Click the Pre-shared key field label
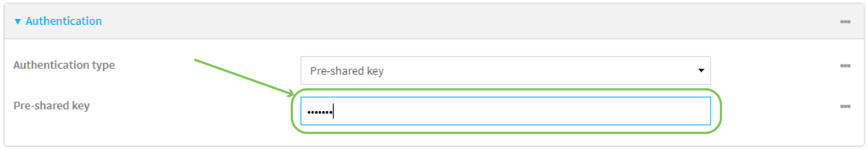Viewport: 868px width, 150px height. click(52, 106)
